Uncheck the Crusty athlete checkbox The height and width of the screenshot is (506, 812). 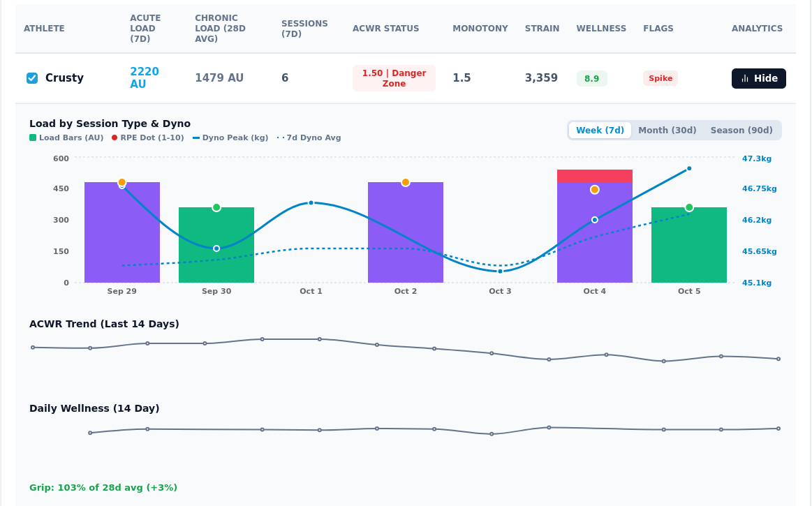32,78
